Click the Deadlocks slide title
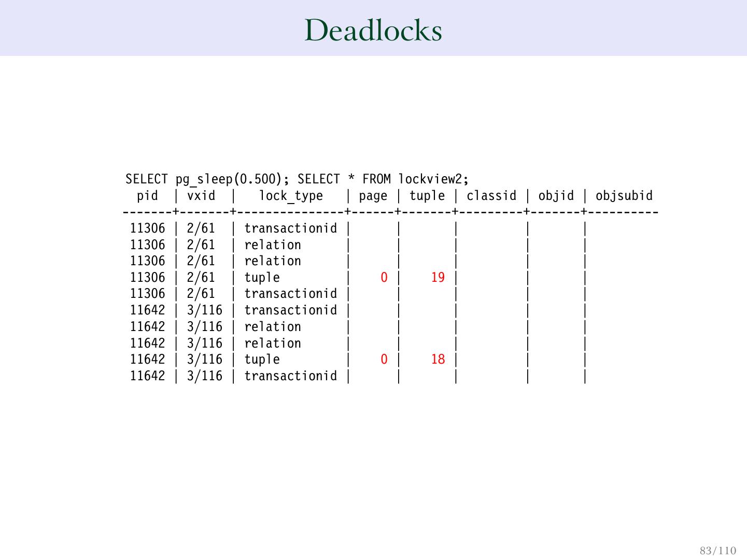The image size is (747, 560). click(x=373, y=30)
